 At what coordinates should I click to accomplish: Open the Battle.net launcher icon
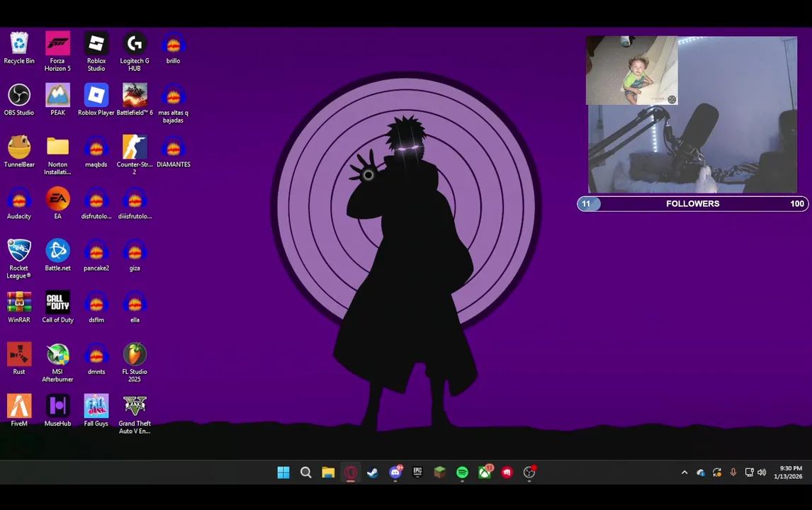pyautogui.click(x=57, y=255)
